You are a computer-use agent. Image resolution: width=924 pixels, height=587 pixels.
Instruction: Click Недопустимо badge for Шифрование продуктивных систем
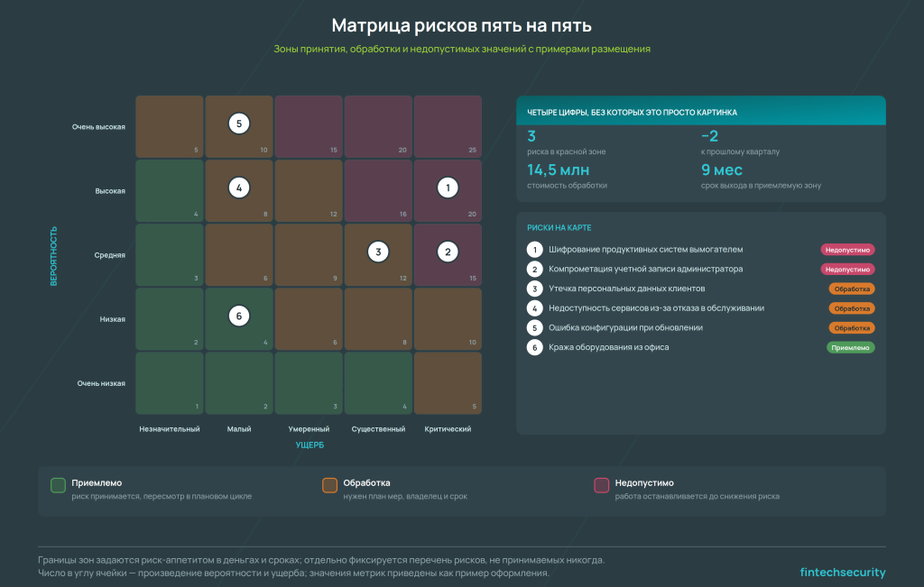click(x=847, y=250)
